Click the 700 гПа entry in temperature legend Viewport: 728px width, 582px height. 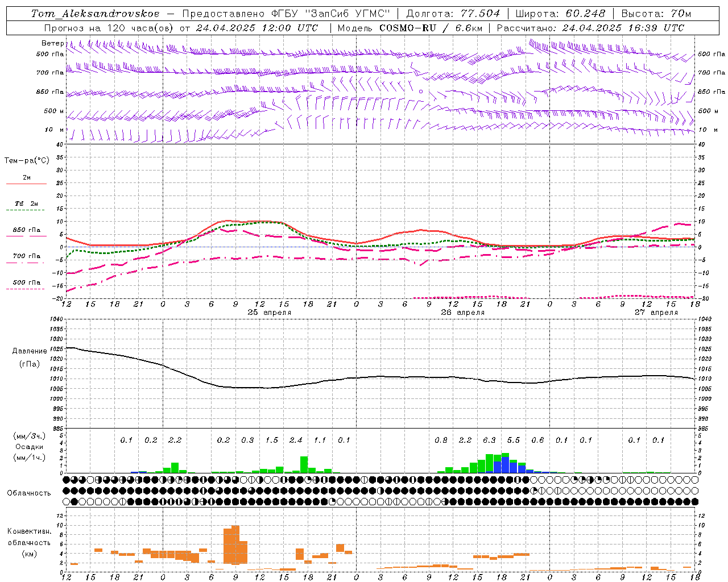(27, 256)
